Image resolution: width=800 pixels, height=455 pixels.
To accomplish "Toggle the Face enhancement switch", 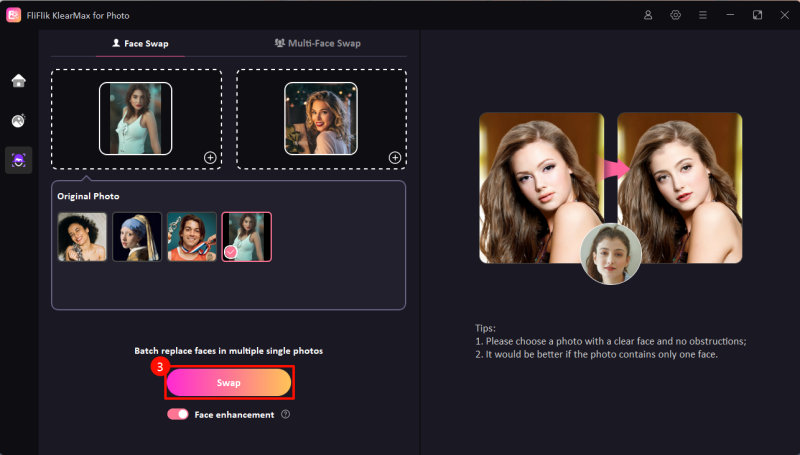I will point(178,414).
